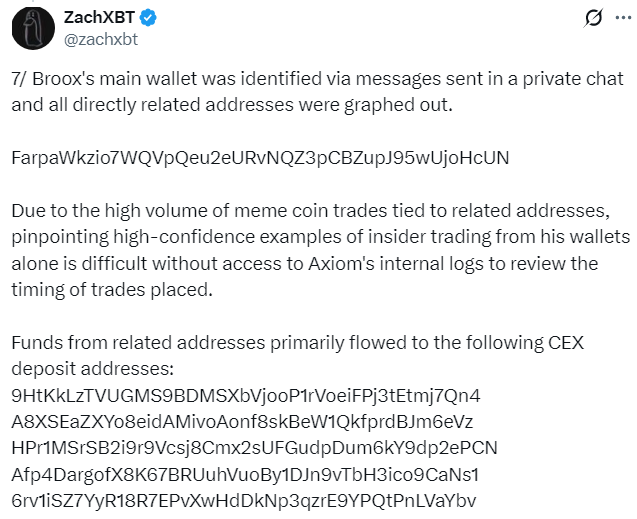Image resolution: width=637 pixels, height=519 pixels.
Task: Click the @zachxbt handle
Action: pos(104,40)
